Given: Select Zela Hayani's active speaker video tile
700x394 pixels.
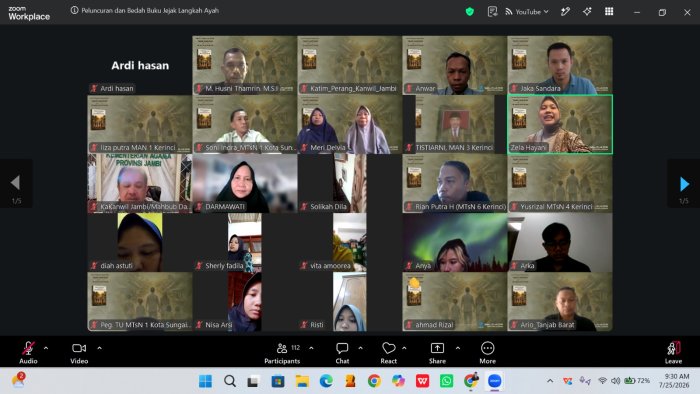Looking at the screenshot, I should pyautogui.click(x=560, y=124).
